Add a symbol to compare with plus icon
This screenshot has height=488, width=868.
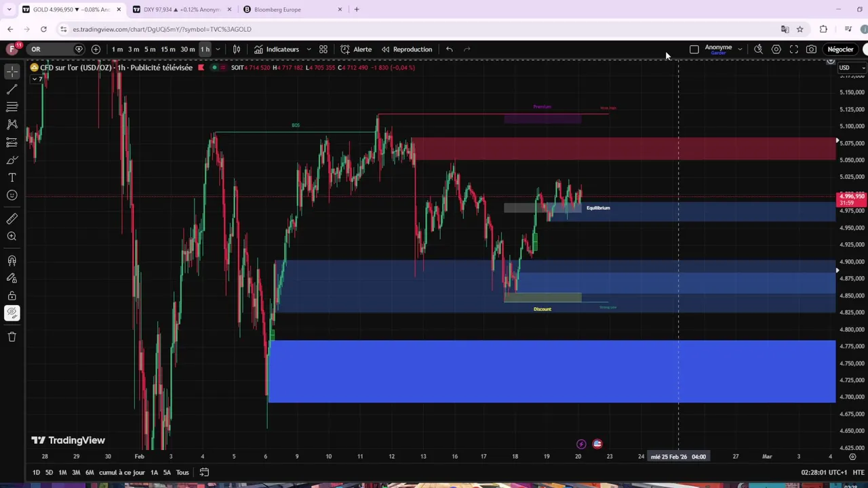[96, 49]
